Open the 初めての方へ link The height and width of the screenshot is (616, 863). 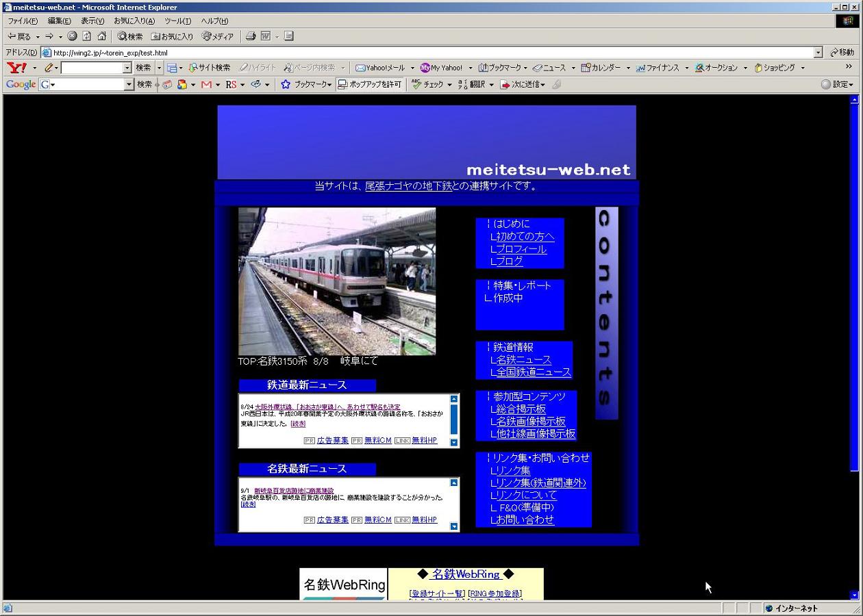click(525, 236)
